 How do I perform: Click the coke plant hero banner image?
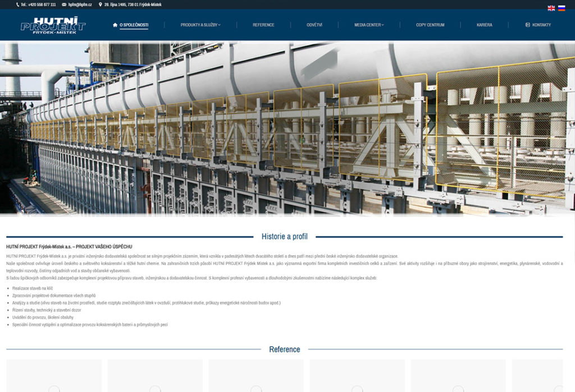click(287, 127)
